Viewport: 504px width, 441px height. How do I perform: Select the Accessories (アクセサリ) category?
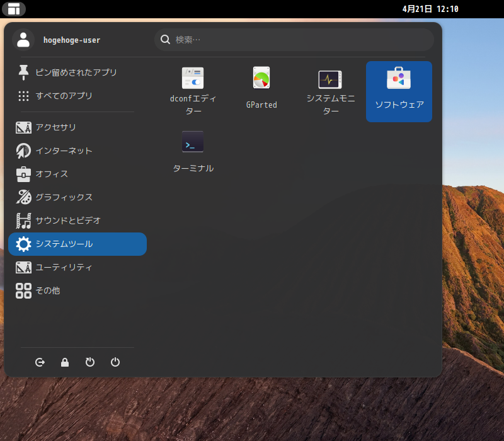coord(55,127)
